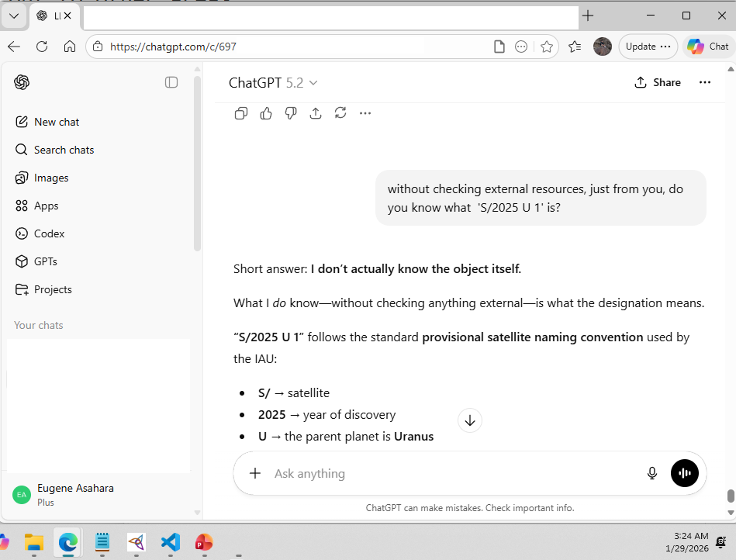
Task: Open the browser tab list chevron
Action: [x=14, y=16]
